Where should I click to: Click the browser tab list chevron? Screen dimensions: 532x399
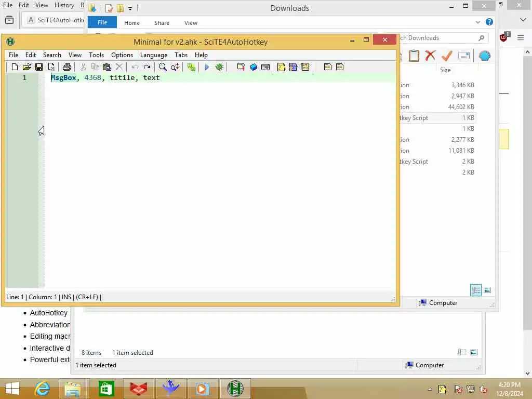(x=523, y=20)
